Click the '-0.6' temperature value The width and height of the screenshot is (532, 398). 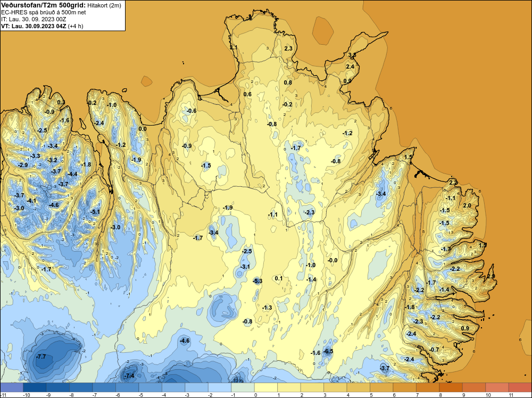click(x=192, y=111)
